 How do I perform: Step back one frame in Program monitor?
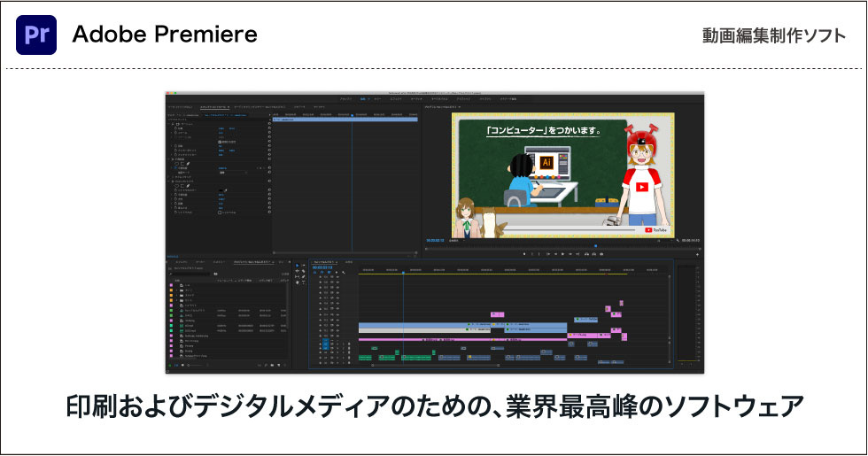pos(556,254)
